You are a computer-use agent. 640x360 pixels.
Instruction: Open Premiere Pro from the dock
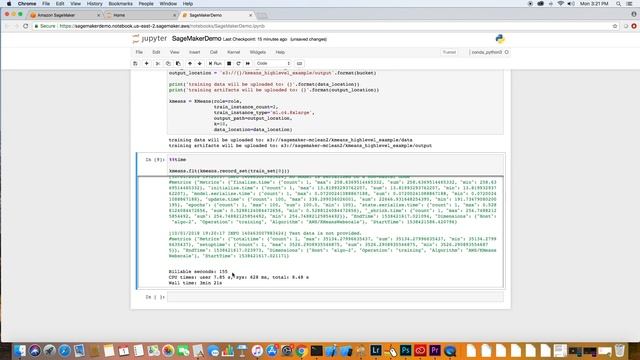pos(435,351)
